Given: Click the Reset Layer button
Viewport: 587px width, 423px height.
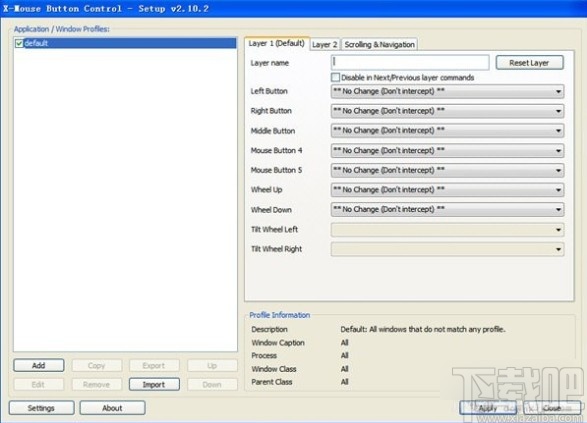Looking at the screenshot, I should click(x=529, y=63).
